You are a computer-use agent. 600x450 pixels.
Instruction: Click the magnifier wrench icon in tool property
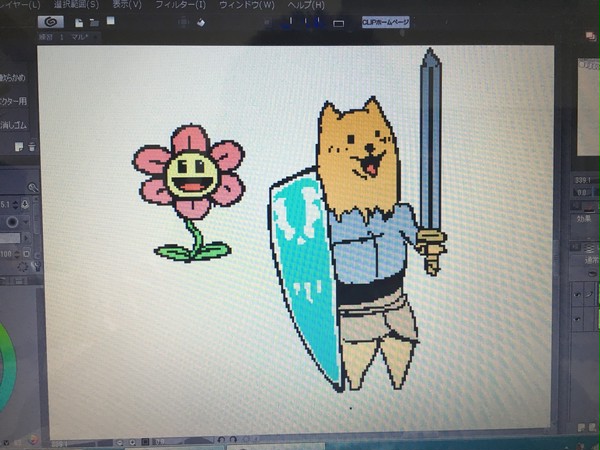(33, 188)
